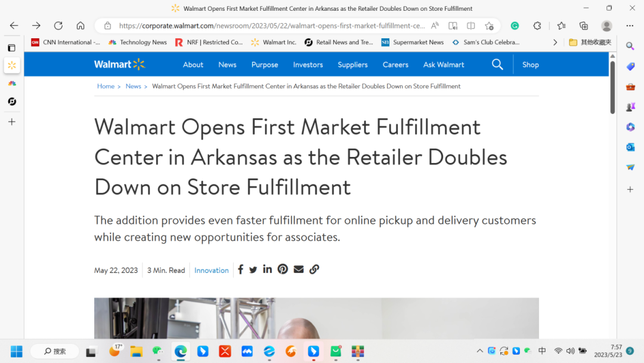Add a sidebar app with plus
The height and width of the screenshot is (363, 644).
click(x=630, y=189)
